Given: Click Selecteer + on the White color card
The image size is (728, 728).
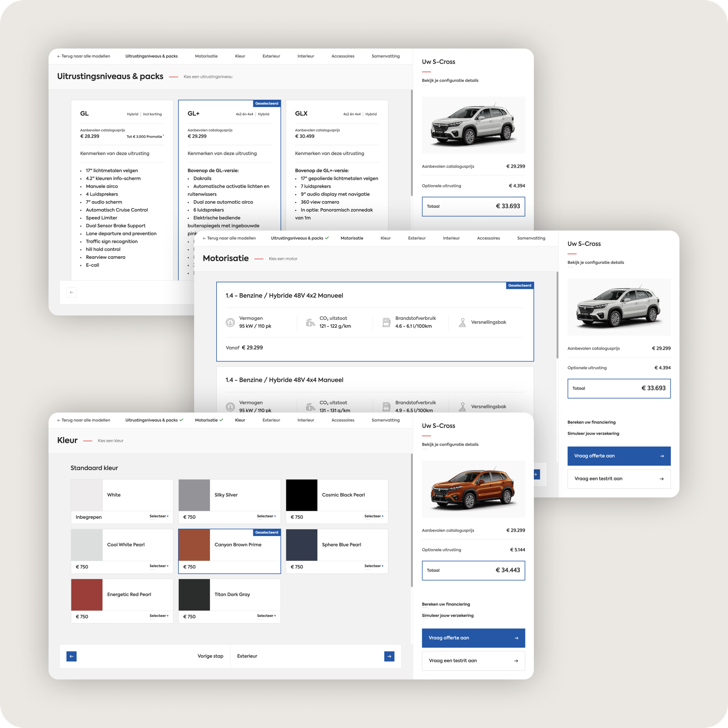Looking at the screenshot, I should pyautogui.click(x=159, y=516).
